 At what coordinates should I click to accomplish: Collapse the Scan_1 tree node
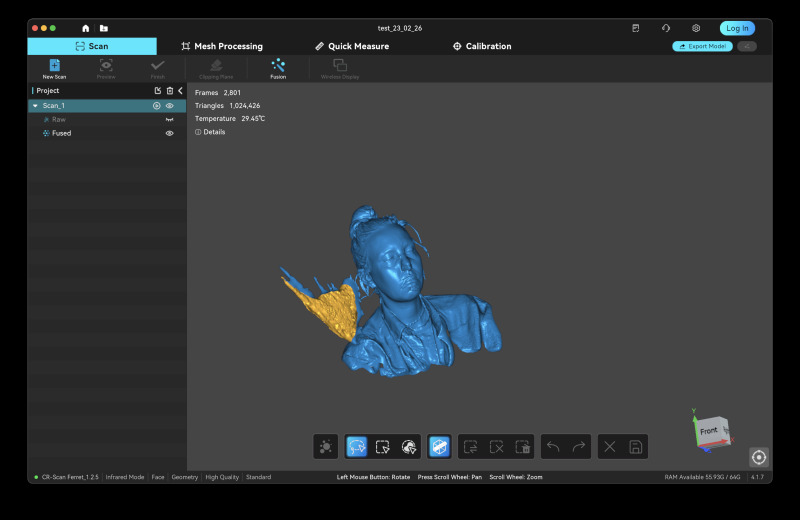pos(35,106)
